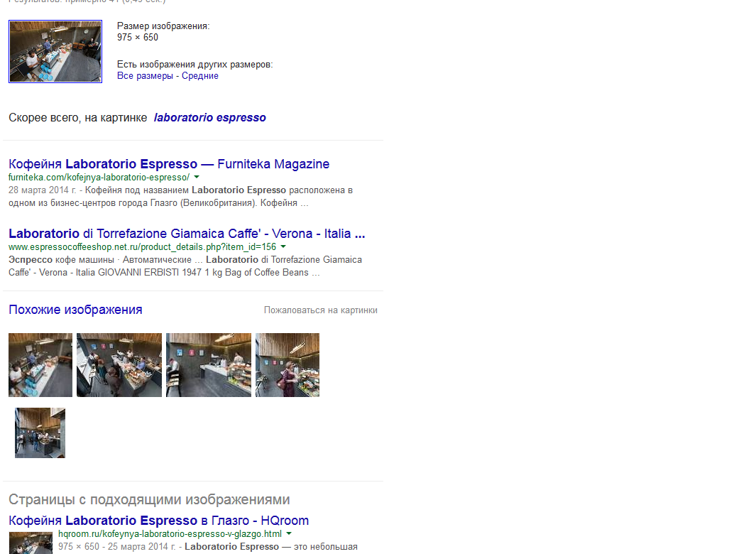Select the fifth similar image in the second row
The width and height of the screenshot is (756, 554).
point(40,433)
